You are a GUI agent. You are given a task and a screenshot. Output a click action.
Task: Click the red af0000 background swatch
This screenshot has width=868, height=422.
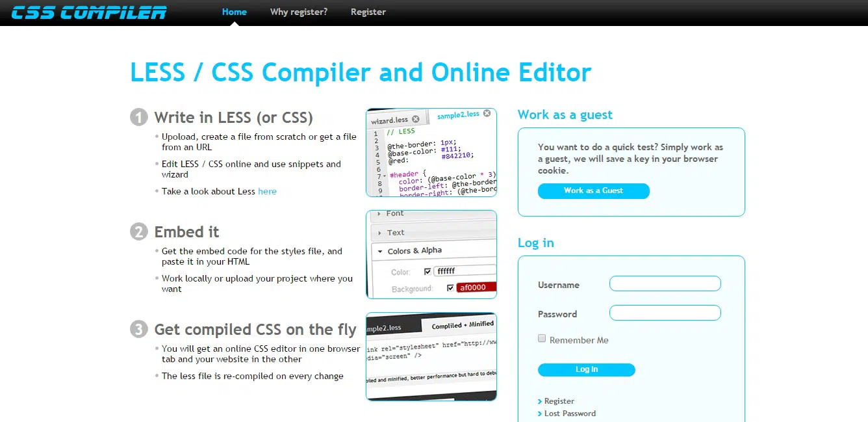click(476, 287)
